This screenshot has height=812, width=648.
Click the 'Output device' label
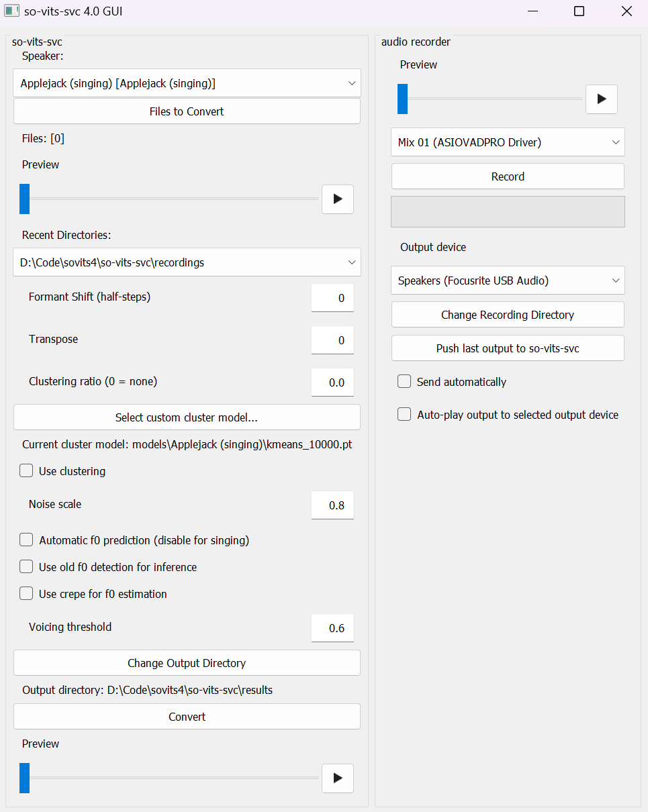point(433,247)
